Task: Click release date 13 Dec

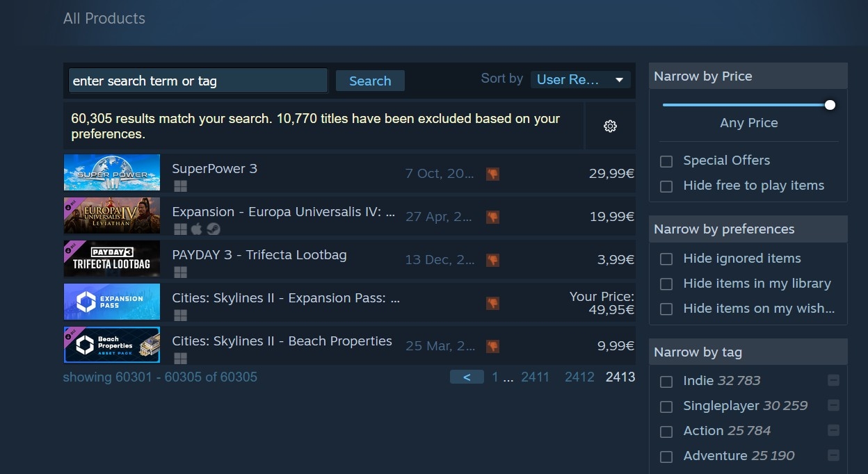Action: [440, 259]
